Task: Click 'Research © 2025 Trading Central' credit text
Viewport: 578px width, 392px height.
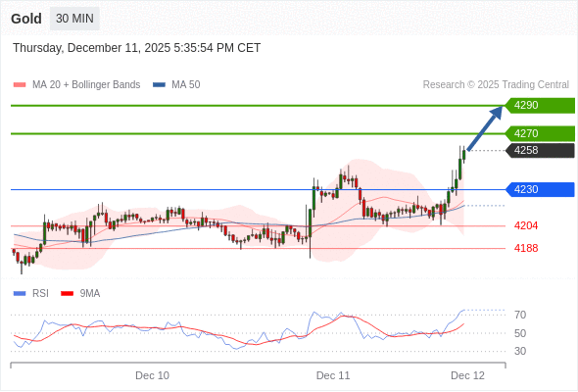Action: [x=496, y=85]
